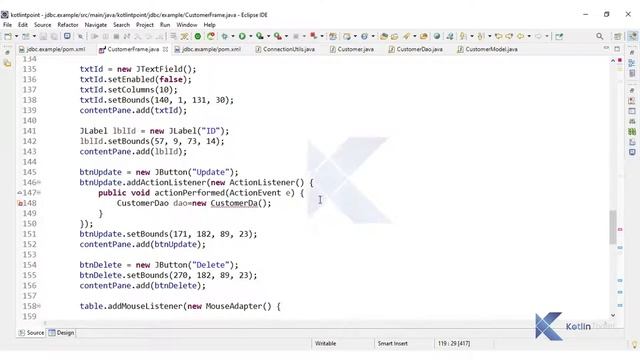Open the Project menu

click(x=145, y=25)
